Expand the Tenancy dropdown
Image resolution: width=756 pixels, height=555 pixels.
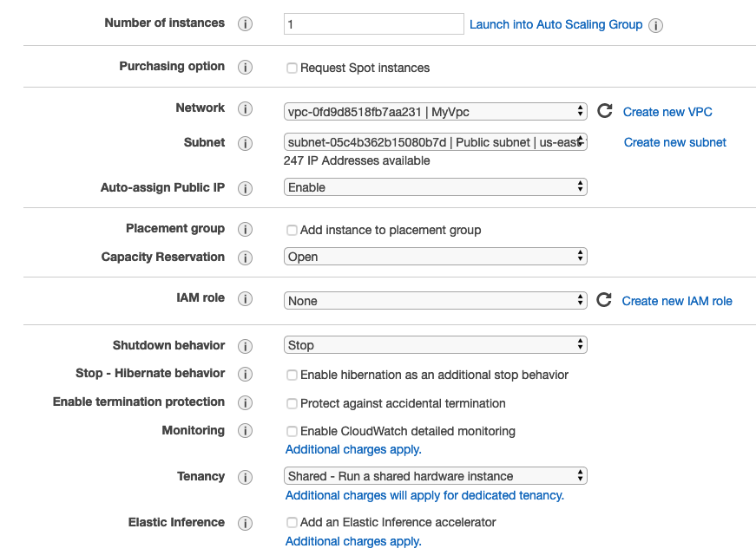[435, 476]
